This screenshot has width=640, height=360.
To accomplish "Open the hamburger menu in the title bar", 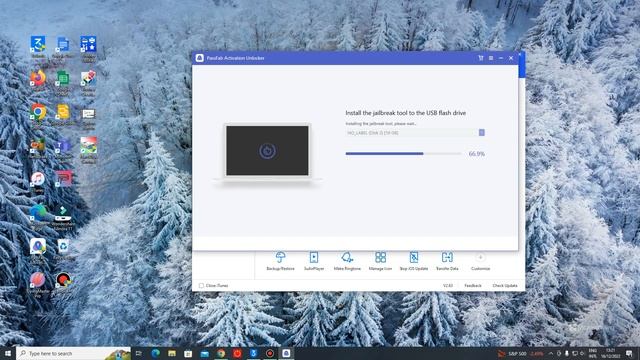I will (x=491, y=58).
